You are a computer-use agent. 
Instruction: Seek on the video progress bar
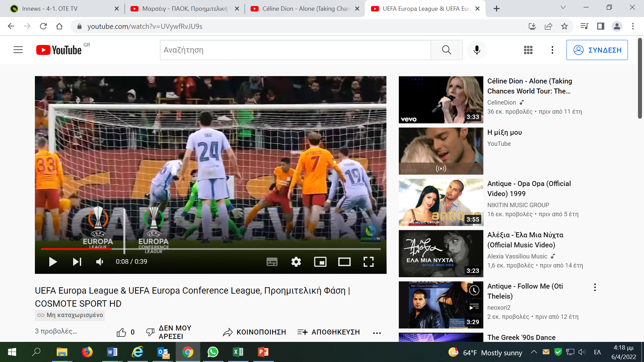click(x=211, y=249)
